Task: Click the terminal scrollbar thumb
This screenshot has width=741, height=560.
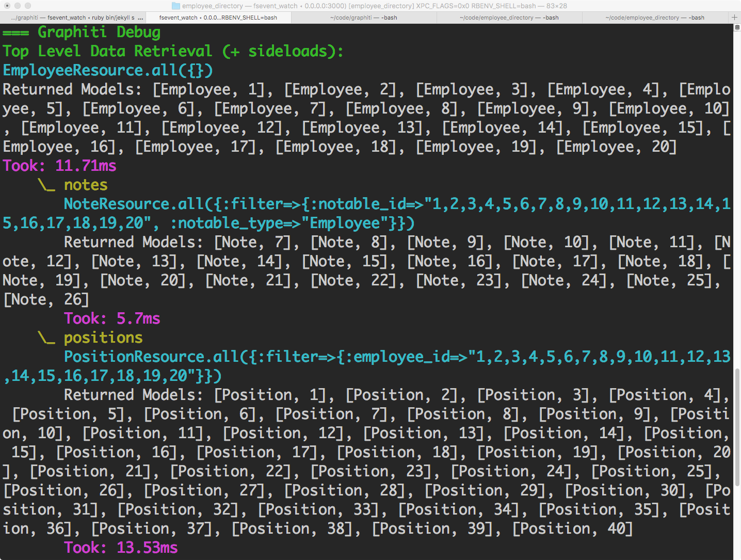Action: click(737, 427)
